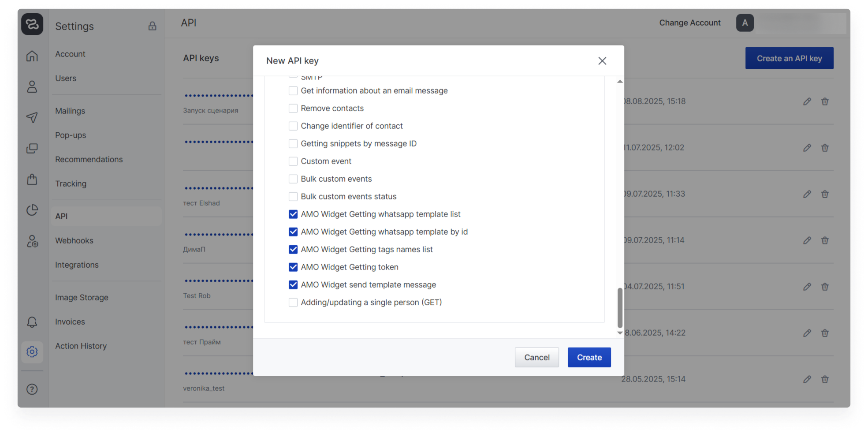Tick the Custom event checkbox
Image resolution: width=868 pixels, height=434 pixels.
coord(293,161)
